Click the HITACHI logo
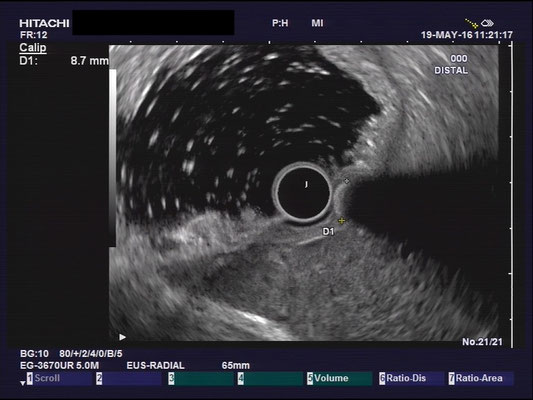 44,23
